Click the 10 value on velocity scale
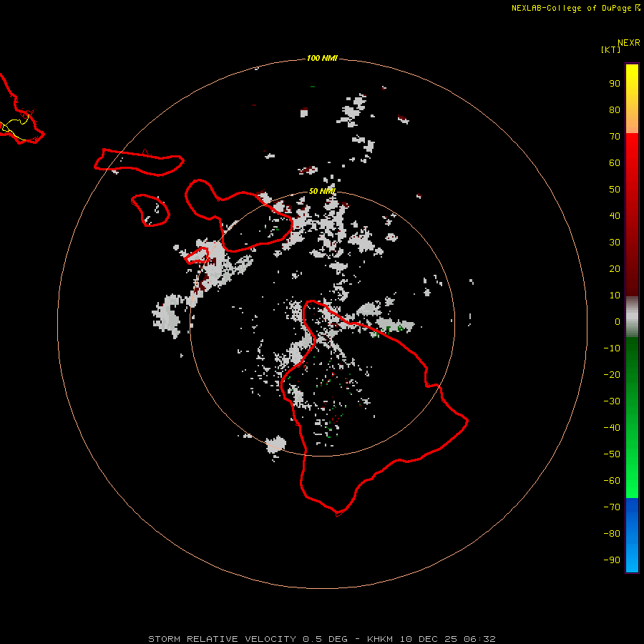Screen dimensions: 644x644 615,296
